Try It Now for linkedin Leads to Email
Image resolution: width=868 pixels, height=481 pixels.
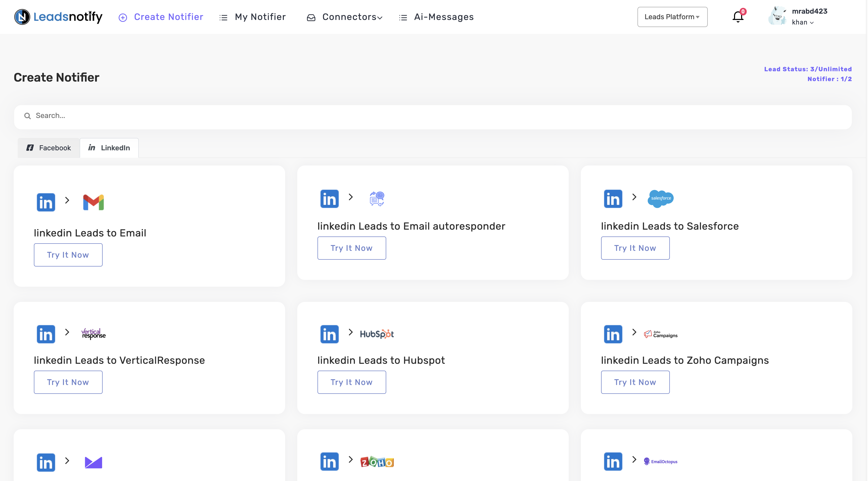click(68, 255)
